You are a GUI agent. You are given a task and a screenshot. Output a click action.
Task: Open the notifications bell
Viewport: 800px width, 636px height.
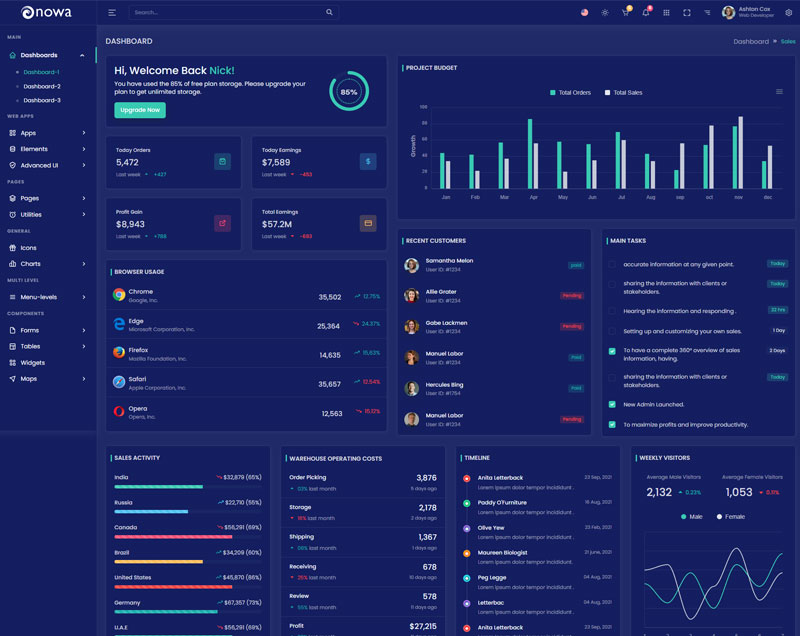[x=646, y=13]
